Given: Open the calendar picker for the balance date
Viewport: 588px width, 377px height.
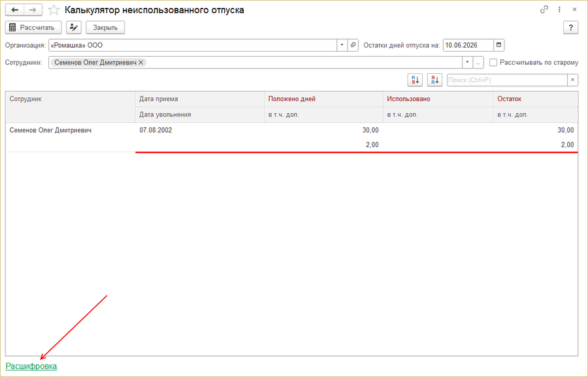Looking at the screenshot, I should click(x=498, y=45).
